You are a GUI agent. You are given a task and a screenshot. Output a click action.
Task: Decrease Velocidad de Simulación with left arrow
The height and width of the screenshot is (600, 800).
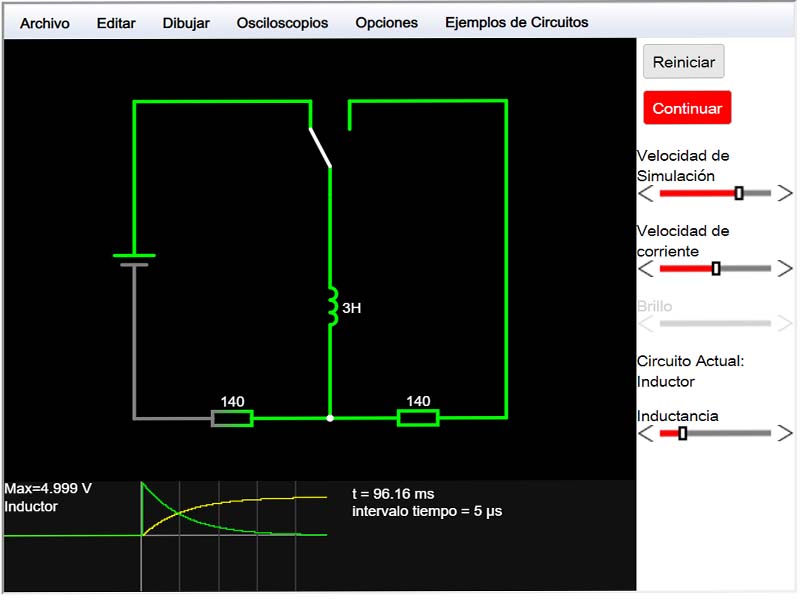[x=646, y=193]
